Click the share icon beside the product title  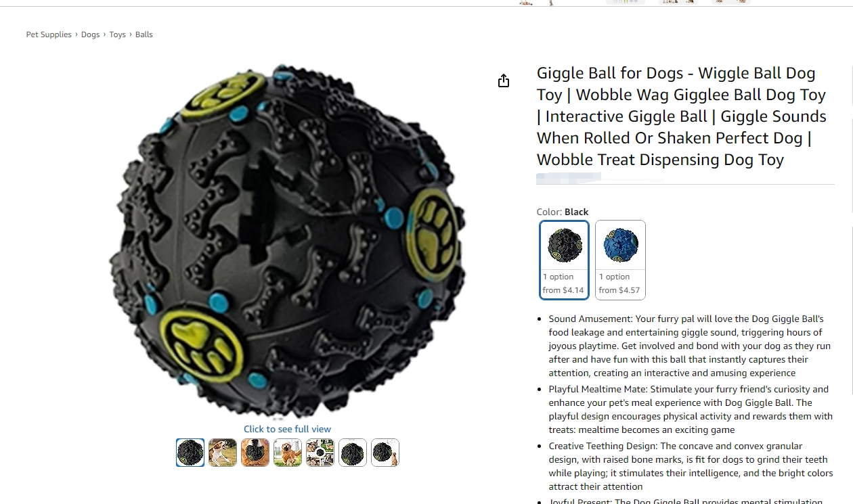(504, 81)
